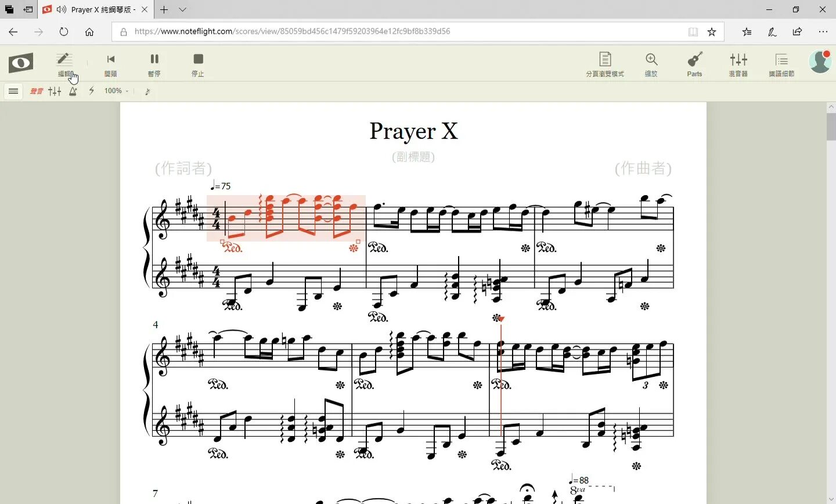Image resolution: width=836 pixels, height=504 pixels.
Task: Click the page vertical scrollbar thumb
Action: point(831,127)
